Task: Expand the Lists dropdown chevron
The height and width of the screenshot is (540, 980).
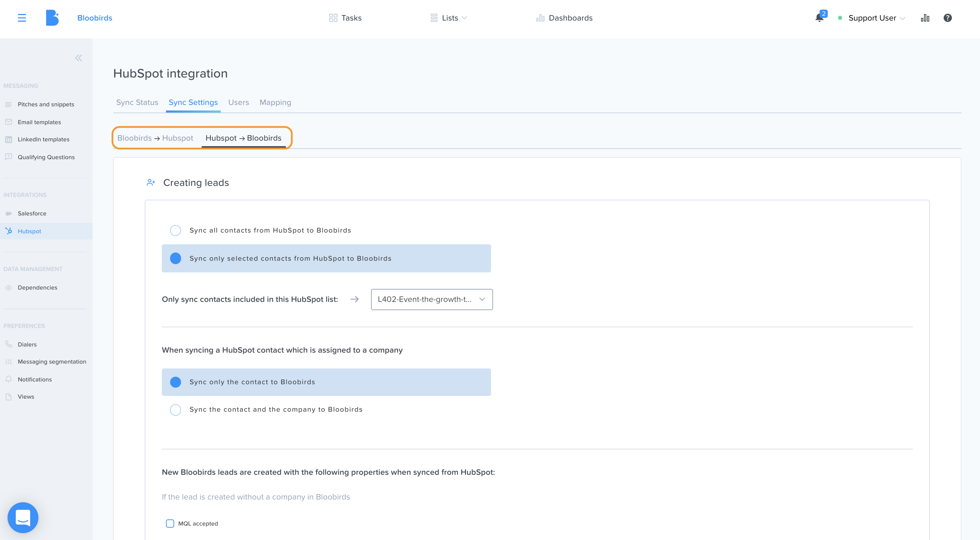Action: pos(464,18)
